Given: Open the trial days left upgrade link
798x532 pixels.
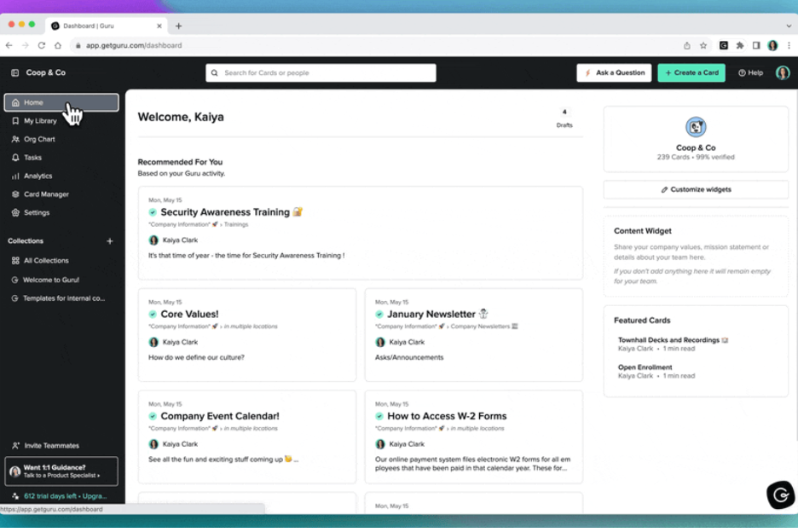Looking at the screenshot, I should click(65, 496).
